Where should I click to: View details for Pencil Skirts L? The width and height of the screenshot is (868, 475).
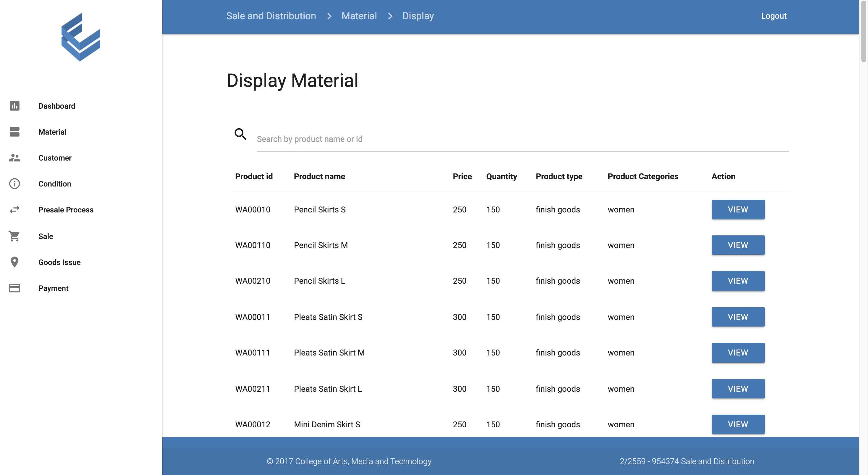738,281
